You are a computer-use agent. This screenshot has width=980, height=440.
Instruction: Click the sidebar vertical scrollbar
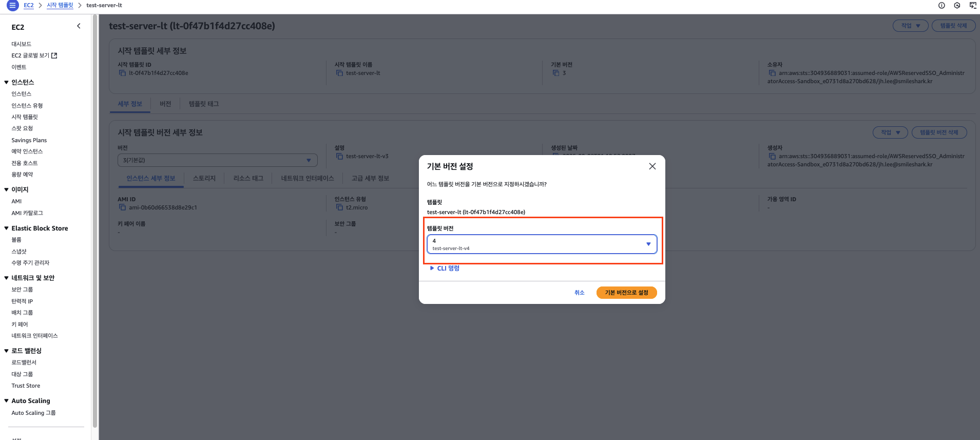94,221
